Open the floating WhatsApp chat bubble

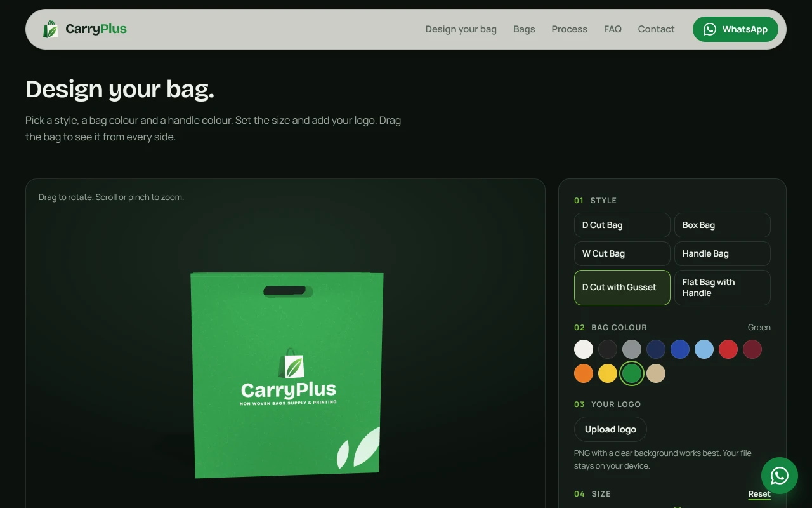780,476
